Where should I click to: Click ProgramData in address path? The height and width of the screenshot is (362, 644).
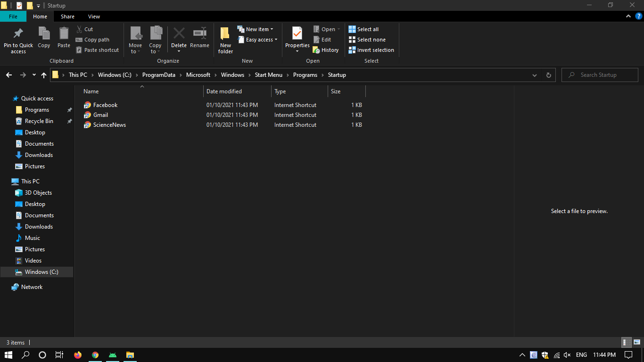point(159,75)
